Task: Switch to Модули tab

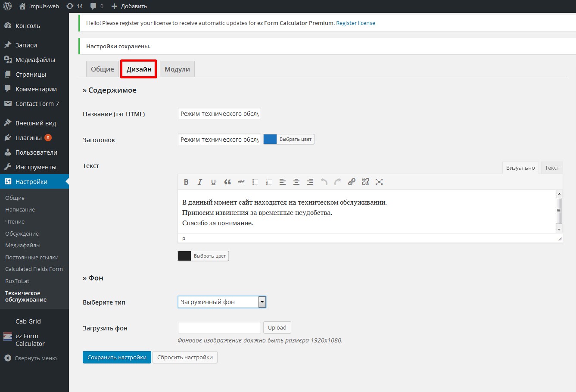Action: tap(177, 69)
